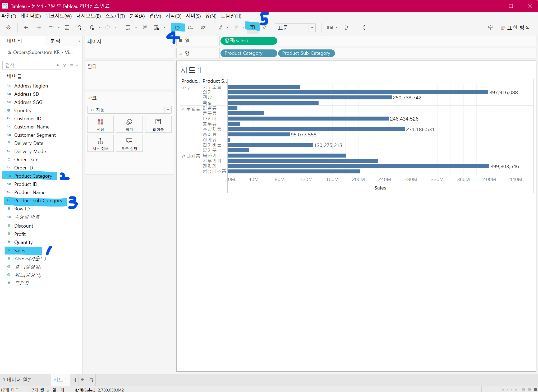Click the 표현 방식 button

click(515, 27)
